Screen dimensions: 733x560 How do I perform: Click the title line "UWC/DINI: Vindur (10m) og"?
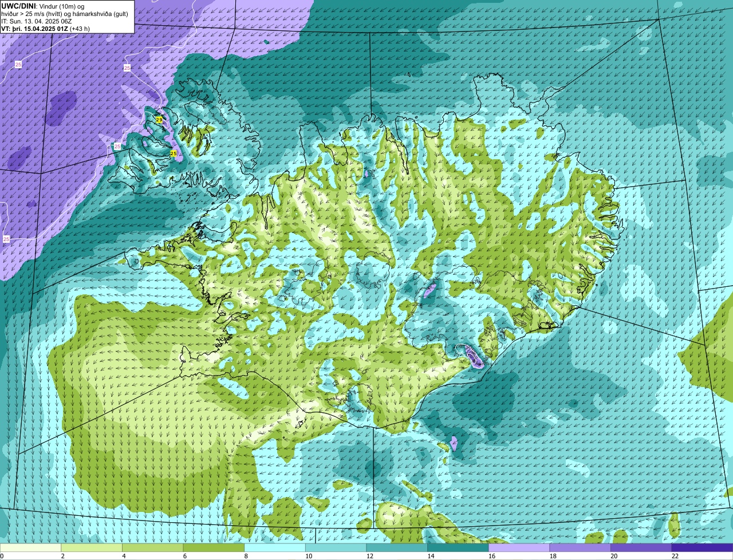[x=43, y=6]
